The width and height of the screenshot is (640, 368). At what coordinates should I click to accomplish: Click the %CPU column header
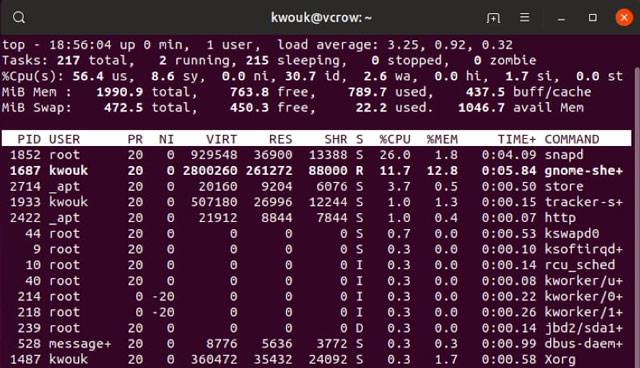tap(395, 139)
